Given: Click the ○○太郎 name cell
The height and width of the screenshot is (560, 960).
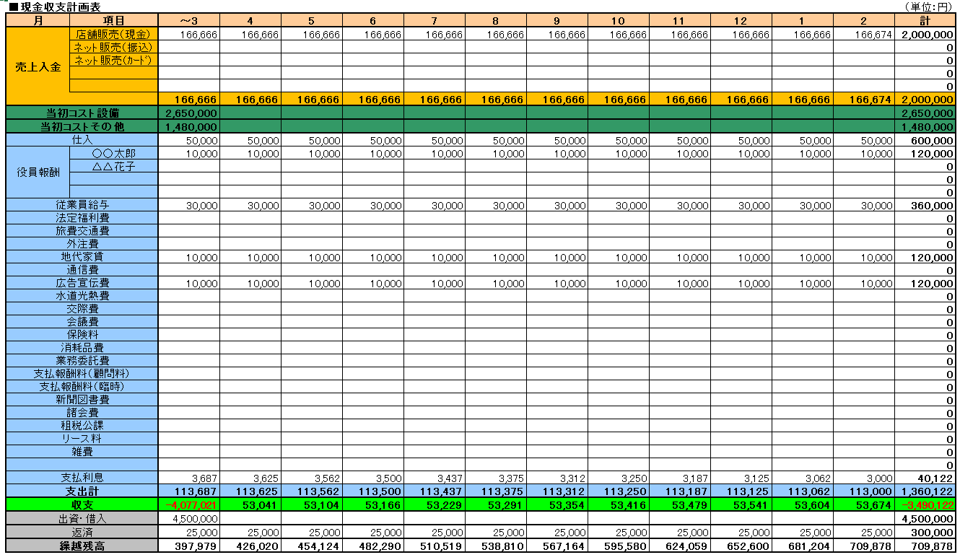Looking at the screenshot, I should 113,154.
